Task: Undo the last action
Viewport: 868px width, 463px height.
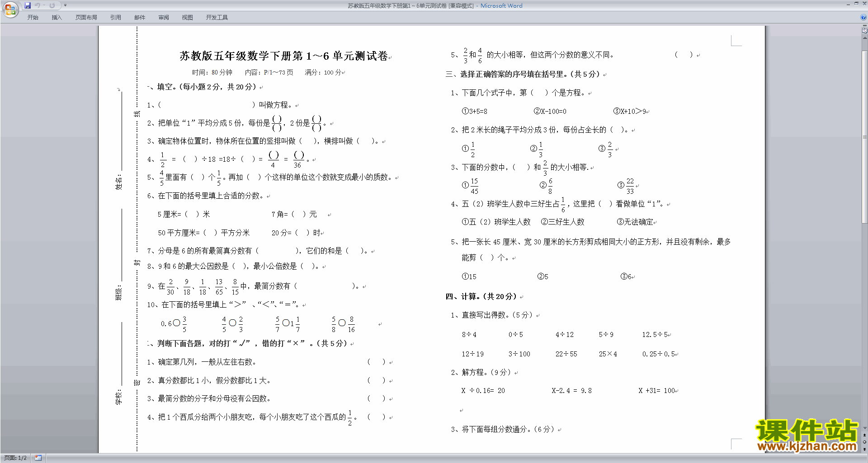Action: [x=38, y=5]
